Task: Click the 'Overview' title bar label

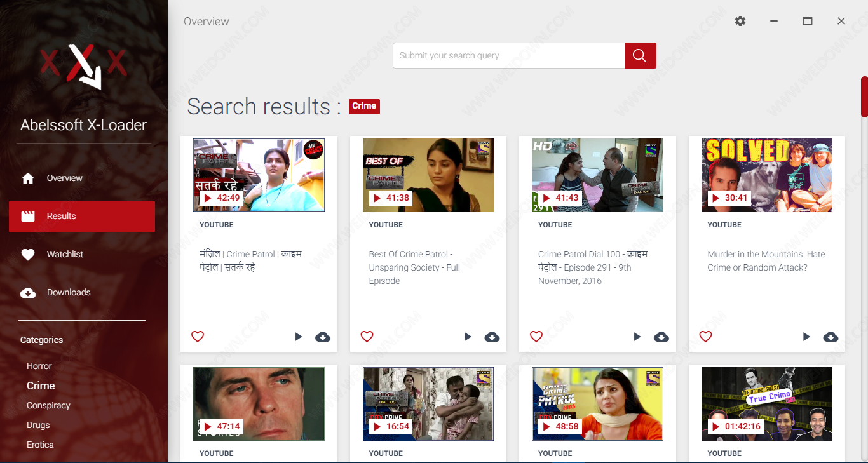Action: click(x=207, y=22)
